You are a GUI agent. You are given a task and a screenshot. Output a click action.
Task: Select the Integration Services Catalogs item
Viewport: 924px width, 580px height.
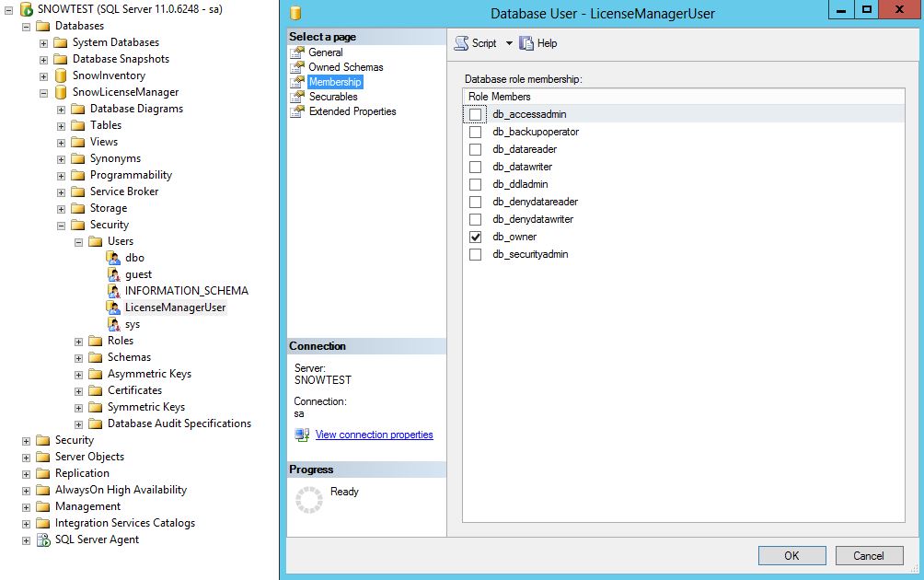tap(125, 523)
